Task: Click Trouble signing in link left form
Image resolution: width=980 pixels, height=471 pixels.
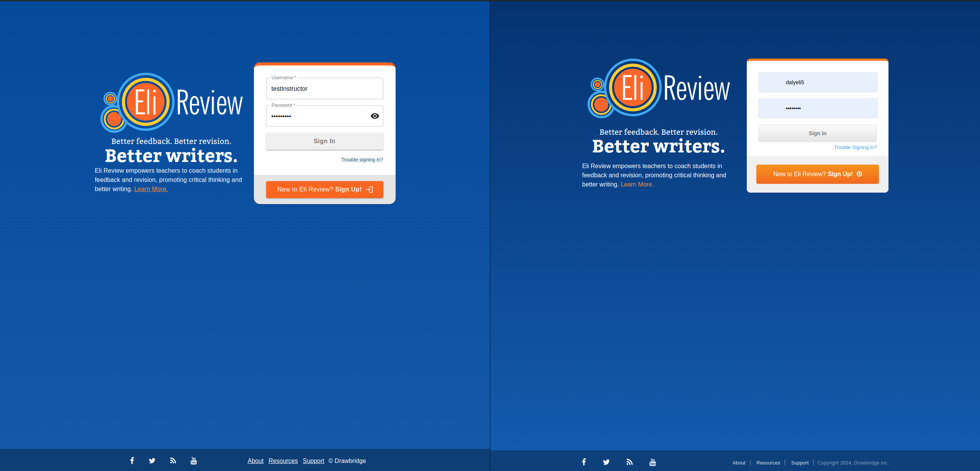Action: (x=361, y=159)
